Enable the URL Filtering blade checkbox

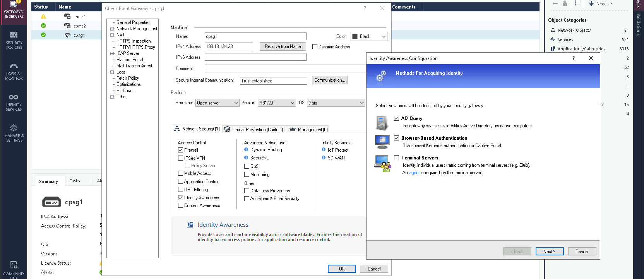180,190
